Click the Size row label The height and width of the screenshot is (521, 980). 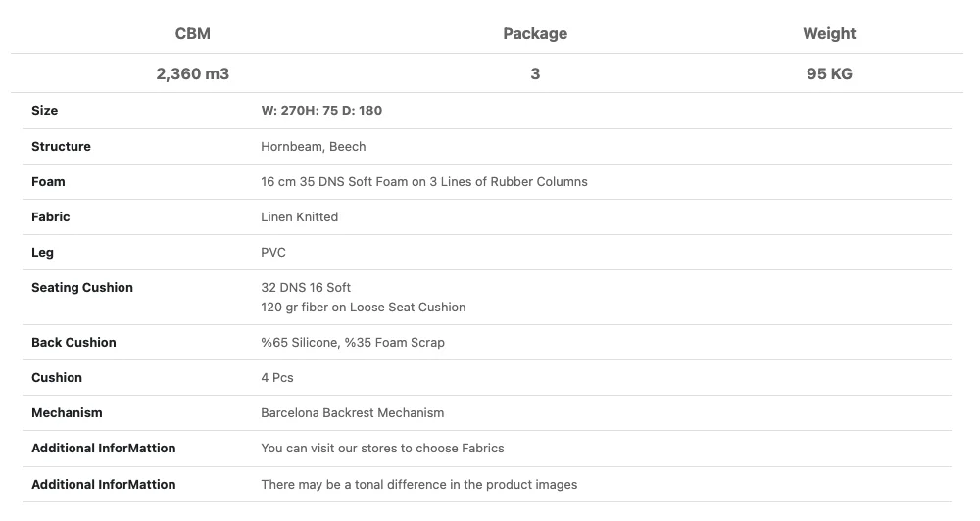(x=45, y=111)
